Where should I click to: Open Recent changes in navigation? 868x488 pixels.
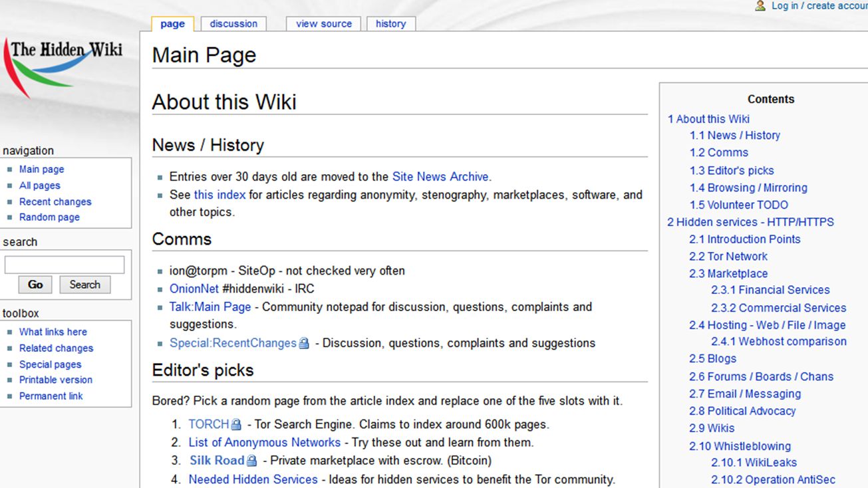55,201
